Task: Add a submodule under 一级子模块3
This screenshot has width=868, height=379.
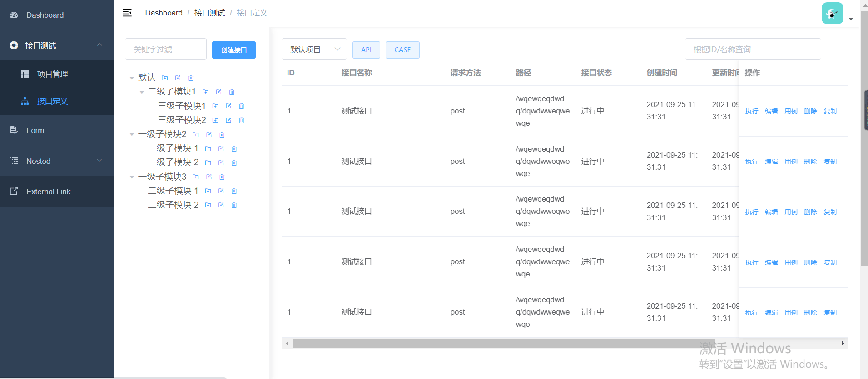Action: pos(196,177)
